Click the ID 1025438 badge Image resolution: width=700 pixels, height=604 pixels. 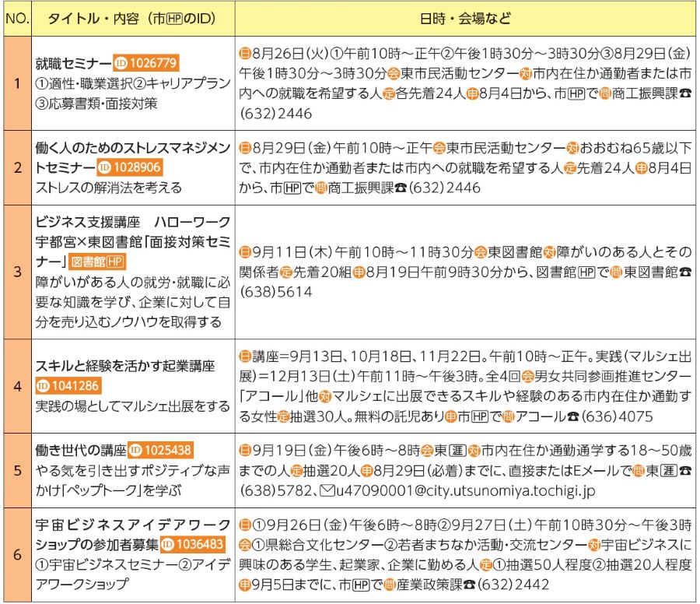click(161, 450)
